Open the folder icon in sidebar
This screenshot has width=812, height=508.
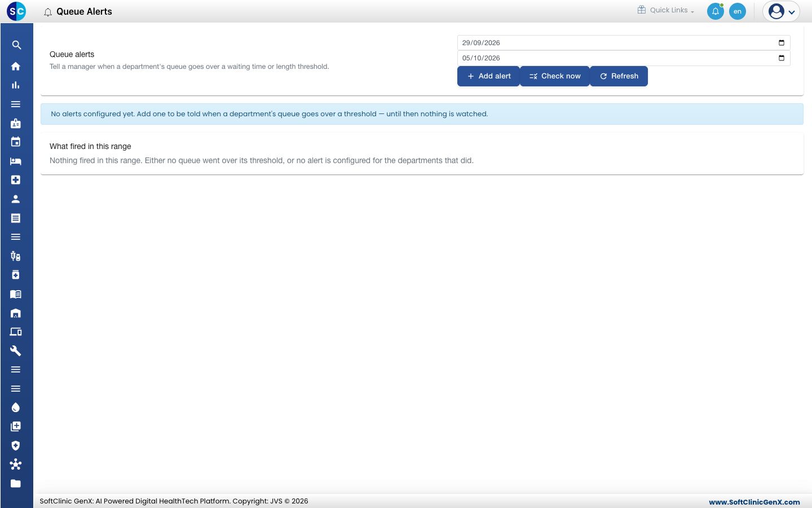tap(16, 483)
